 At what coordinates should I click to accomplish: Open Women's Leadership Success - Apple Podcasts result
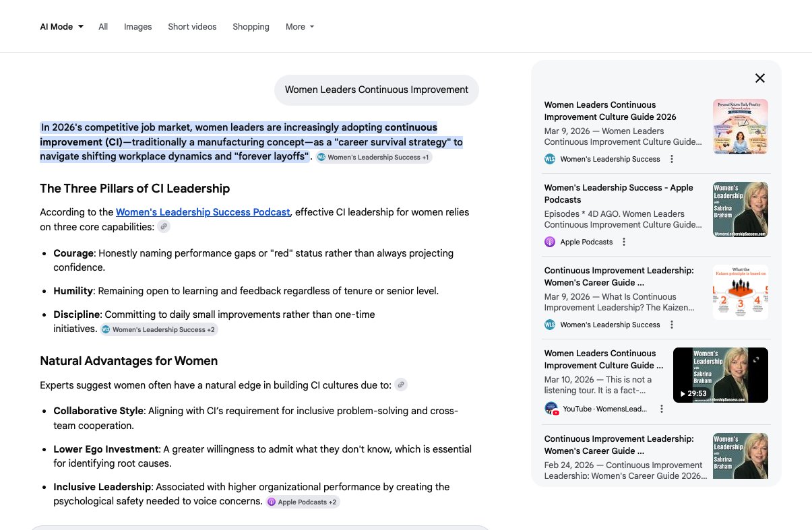619,194
